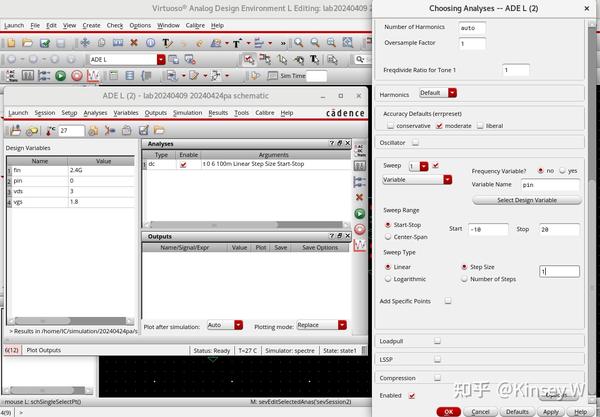Click the Design Variables horizontal scrollbar
This screenshot has height=417, width=600.
pyautogui.click(x=71, y=321)
